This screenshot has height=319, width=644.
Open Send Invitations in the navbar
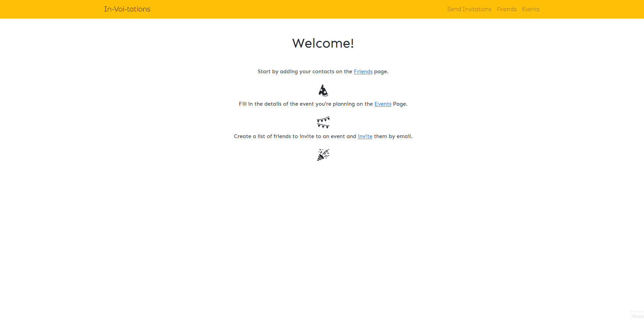469,9
